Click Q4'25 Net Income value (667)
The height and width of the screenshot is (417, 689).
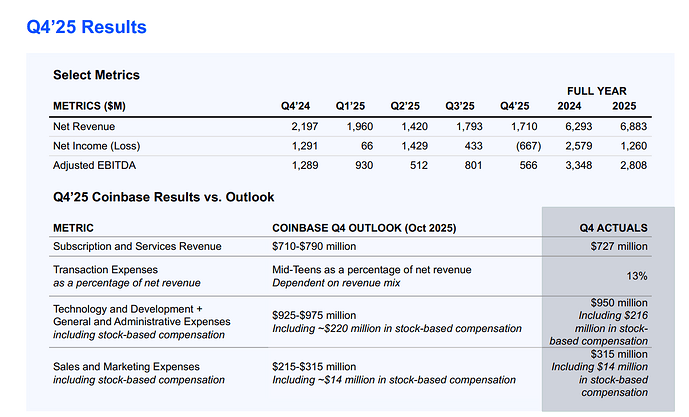pos(528,146)
